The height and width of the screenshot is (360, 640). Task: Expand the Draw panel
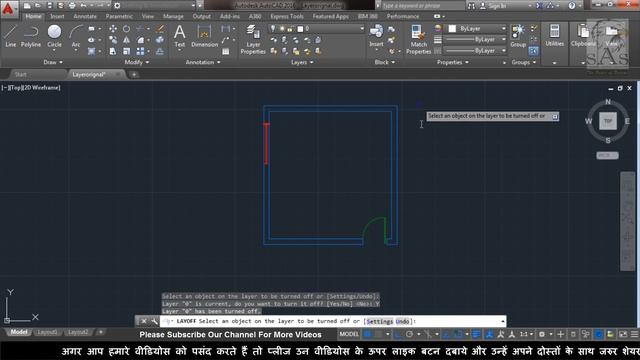(x=53, y=62)
